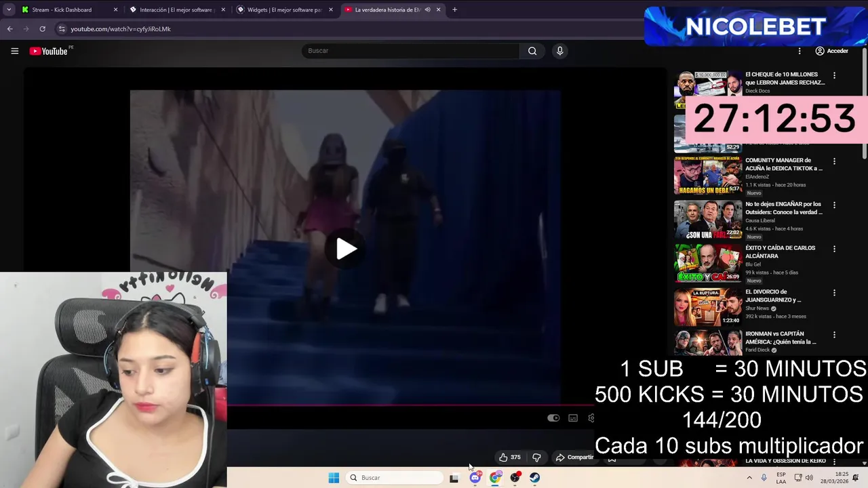Close the Widgets tab
This screenshot has height=488, width=868.
click(331, 9)
